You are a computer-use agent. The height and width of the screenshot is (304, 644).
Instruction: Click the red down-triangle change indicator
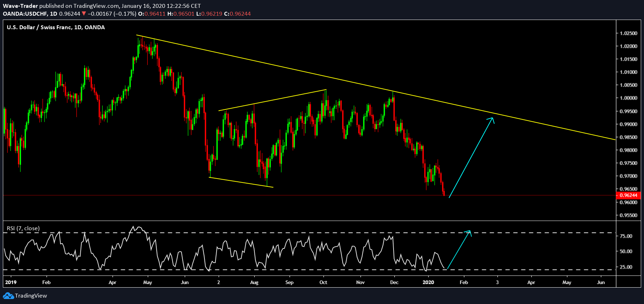point(84,14)
